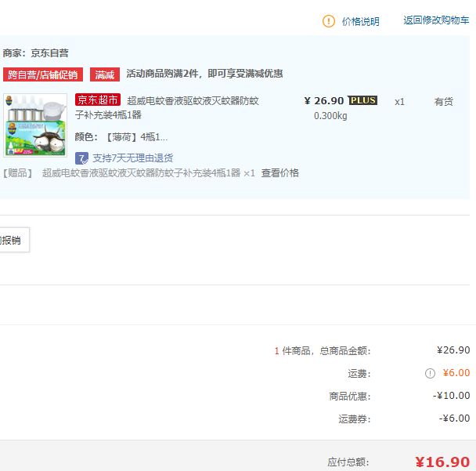Click the orange price explanation warning icon

tap(329, 21)
